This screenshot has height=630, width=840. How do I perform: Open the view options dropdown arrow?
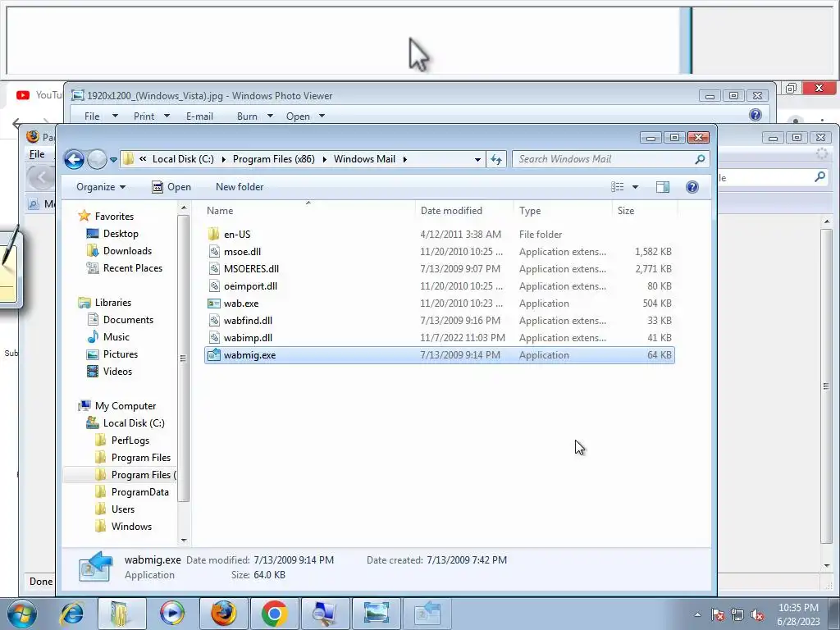tap(636, 187)
